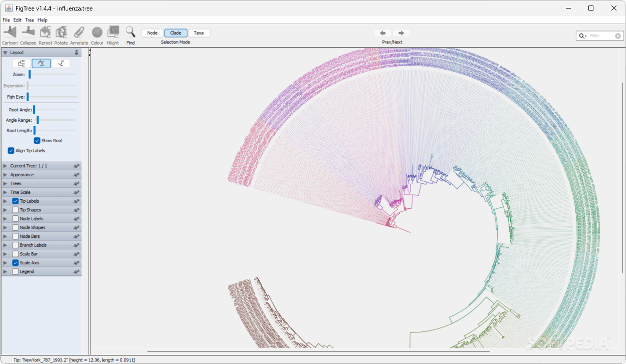
Task: Enable the Node Shapes checkbox
Action: 16,227
